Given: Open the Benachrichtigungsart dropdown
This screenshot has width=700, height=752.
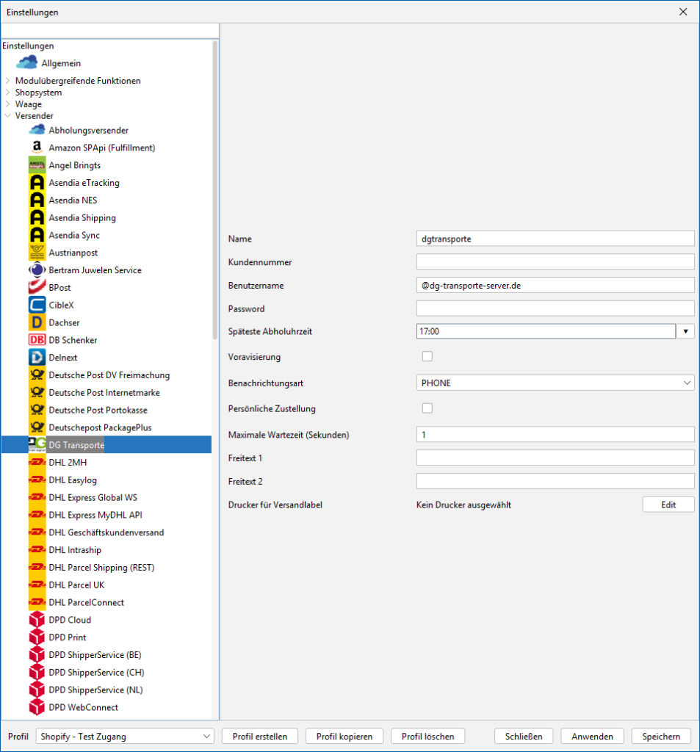Looking at the screenshot, I should [x=555, y=383].
